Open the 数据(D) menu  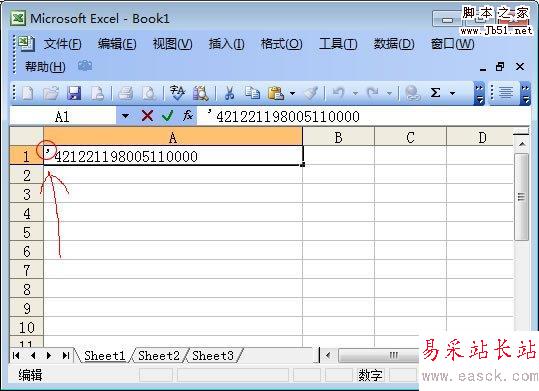(x=394, y=44)
